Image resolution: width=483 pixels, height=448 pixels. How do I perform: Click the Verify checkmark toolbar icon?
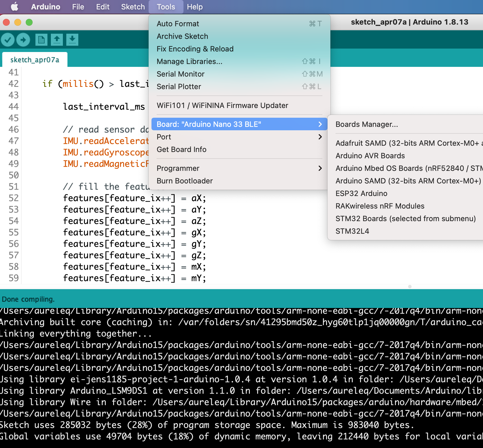(x=8, y=39)
